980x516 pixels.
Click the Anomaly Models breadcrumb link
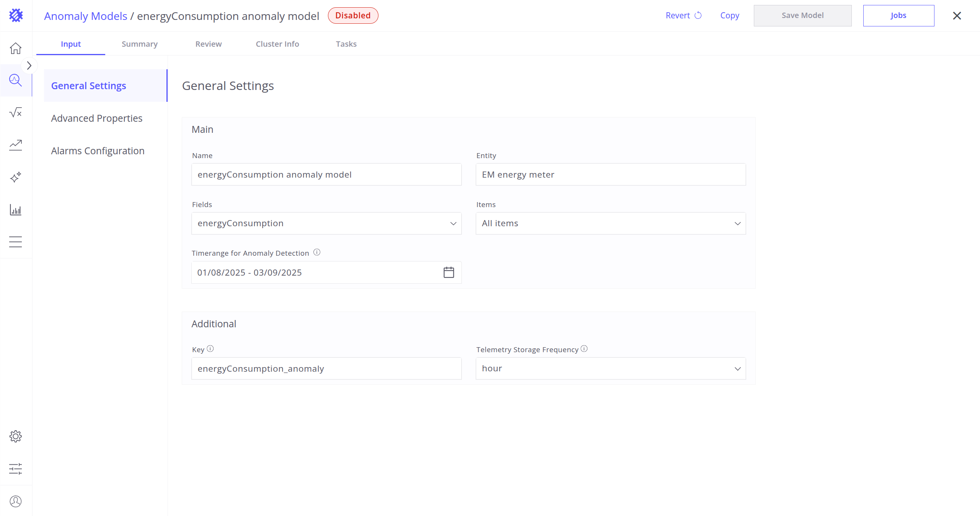tap(86, 16)
